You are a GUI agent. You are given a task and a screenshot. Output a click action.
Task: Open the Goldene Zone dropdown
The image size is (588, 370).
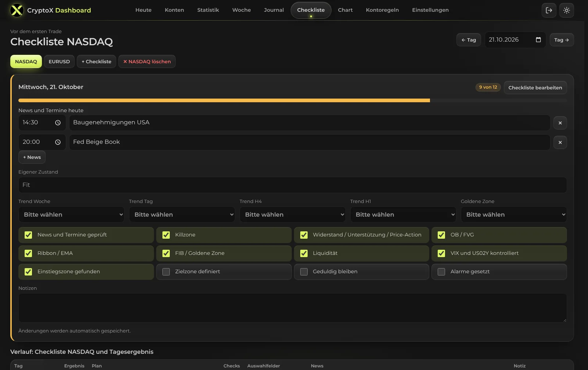(514, 214)
